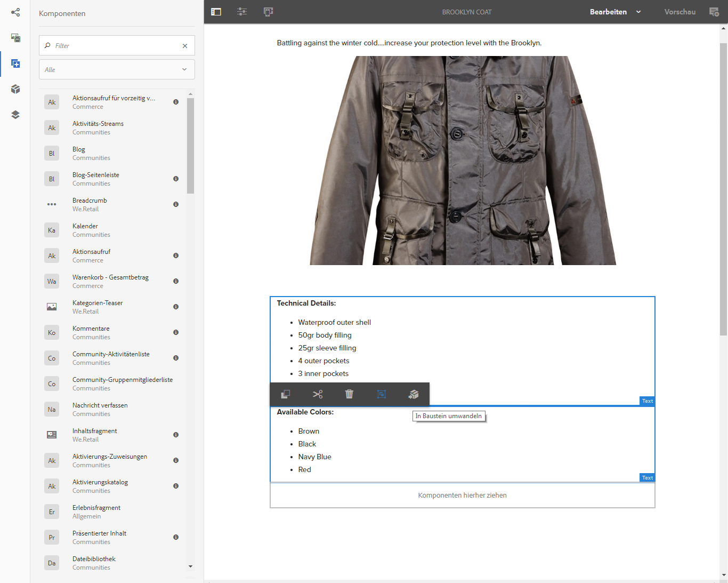Clear the filter field with the X icon

click(x=185, y=46)
